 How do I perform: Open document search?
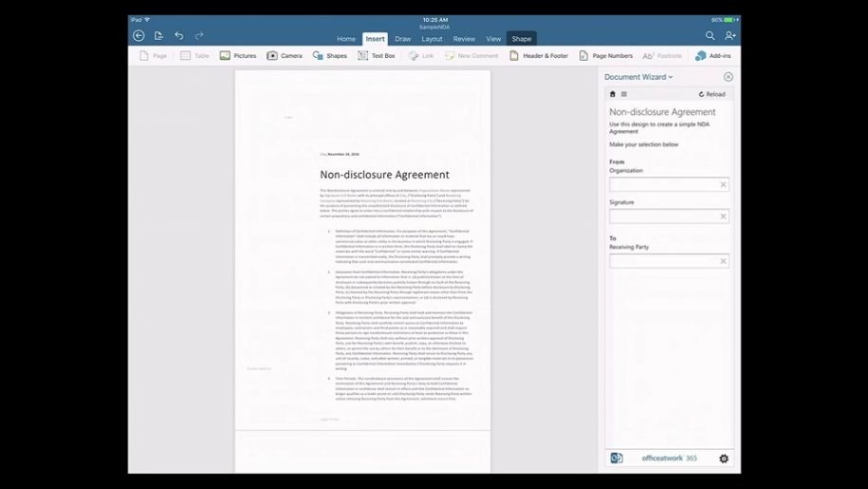710,36
